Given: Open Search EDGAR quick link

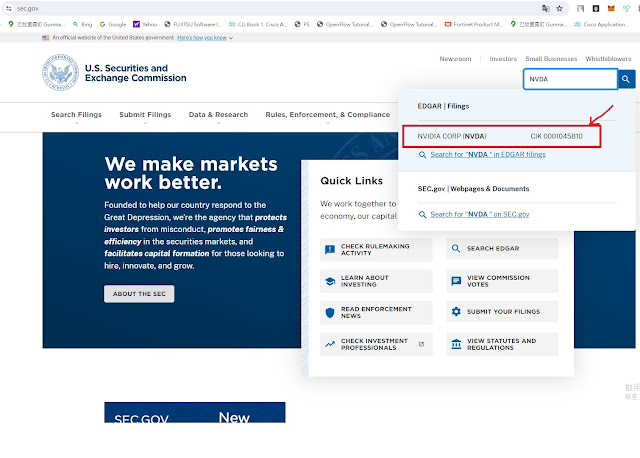Looking at the screenshot, I should click(502, 248).
